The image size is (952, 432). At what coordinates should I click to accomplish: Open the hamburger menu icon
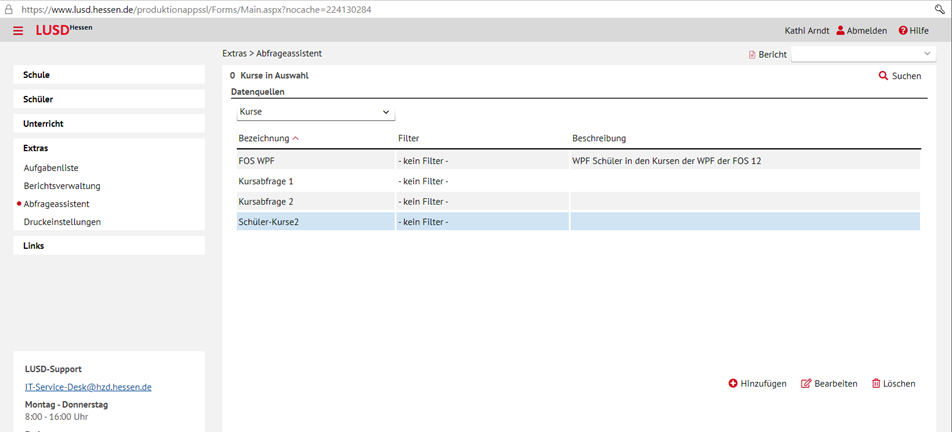click(18, 31)
